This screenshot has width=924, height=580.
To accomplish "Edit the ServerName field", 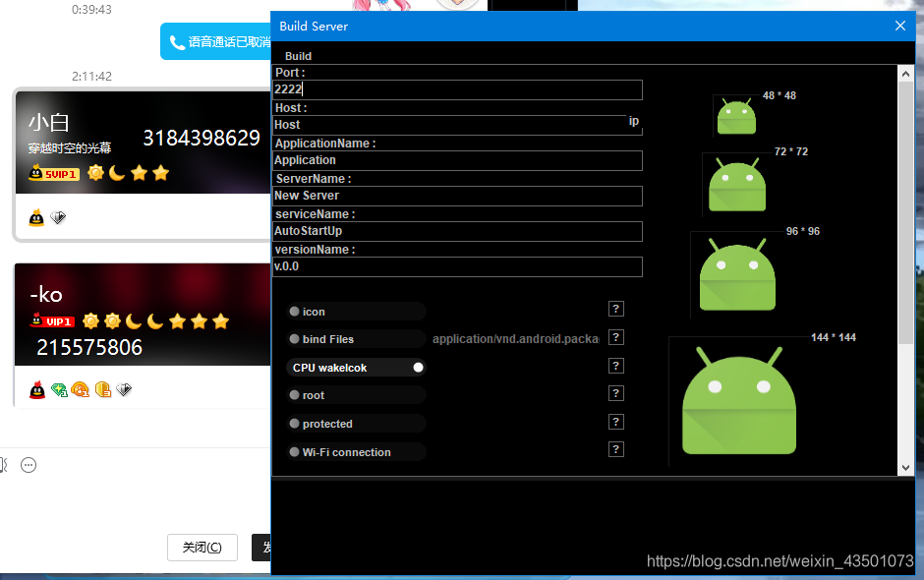I will (x=457, y=196).
